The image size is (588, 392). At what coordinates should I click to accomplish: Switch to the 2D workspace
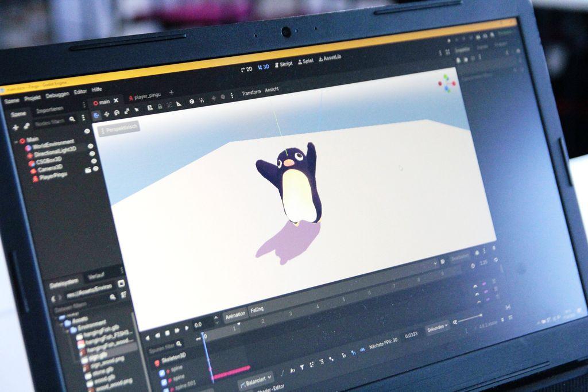(x=247, y=69)
